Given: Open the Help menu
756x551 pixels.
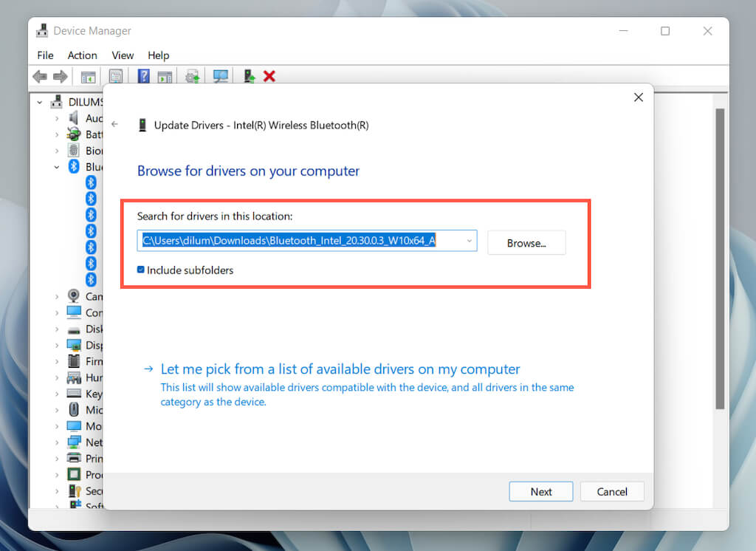Looking at the screenshot, I should [x=158, y=55].
